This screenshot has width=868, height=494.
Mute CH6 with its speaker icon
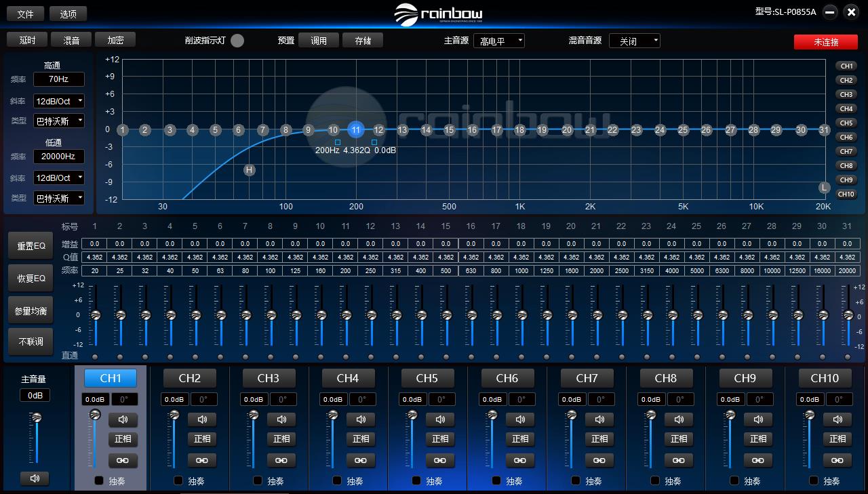pyautogui.click(x=520, y=419)
